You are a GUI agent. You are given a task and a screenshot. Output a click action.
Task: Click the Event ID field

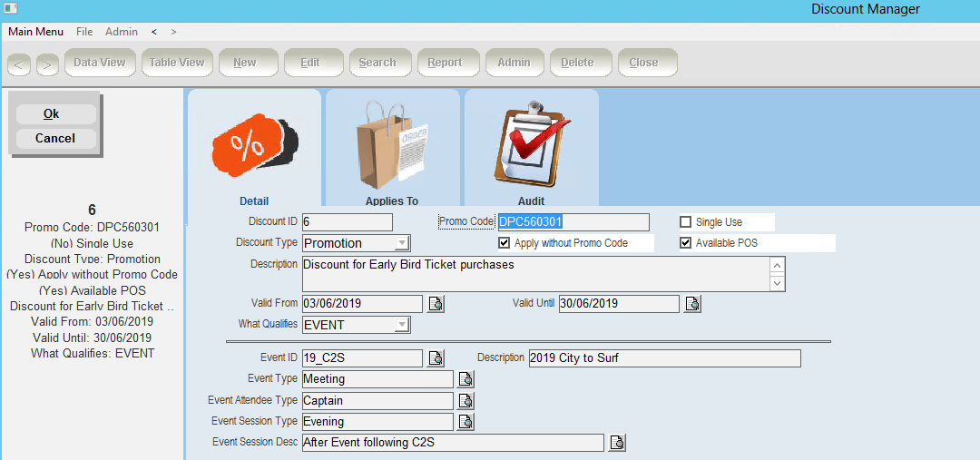pyautogui.click(x=362, y=358)
